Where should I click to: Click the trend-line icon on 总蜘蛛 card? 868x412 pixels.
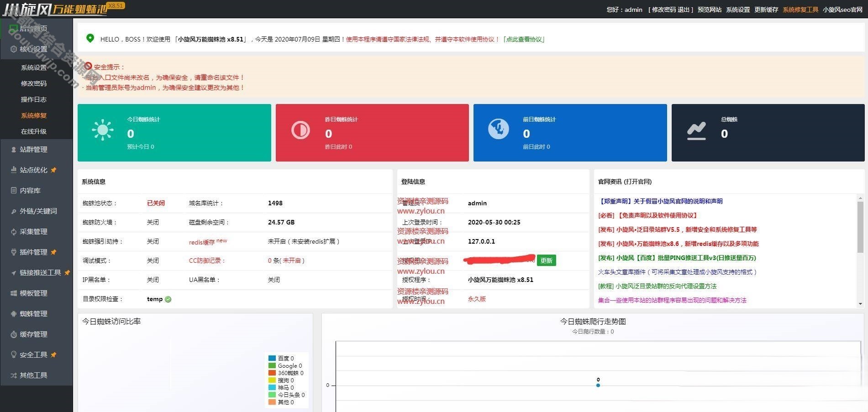tap(696, 131)
